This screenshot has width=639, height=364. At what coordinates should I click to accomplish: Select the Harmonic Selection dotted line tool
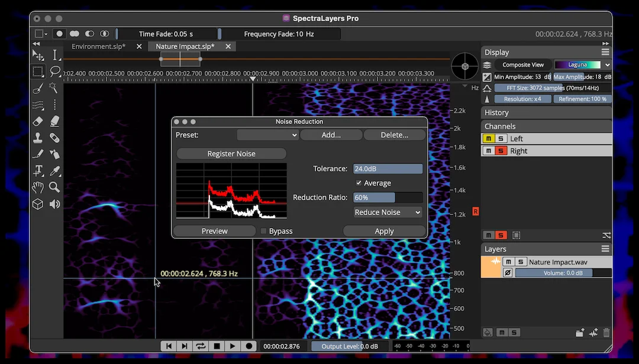[x=54, y=105]
